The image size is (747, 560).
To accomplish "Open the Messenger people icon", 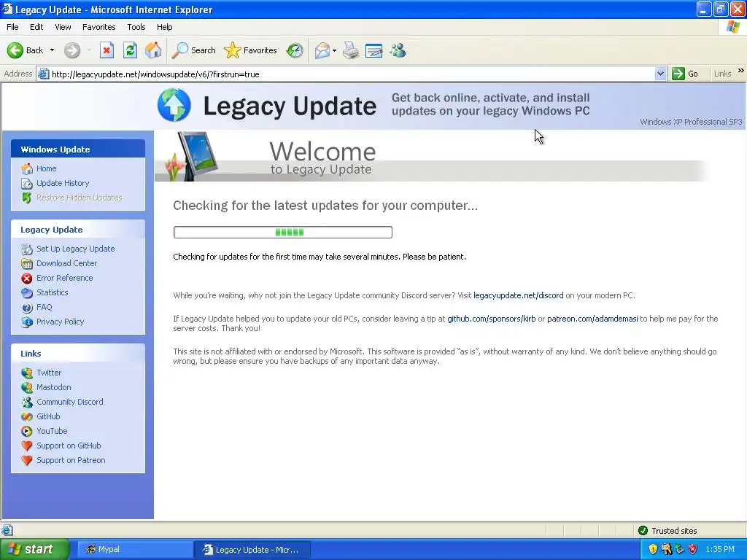I will tap(398, 50).
